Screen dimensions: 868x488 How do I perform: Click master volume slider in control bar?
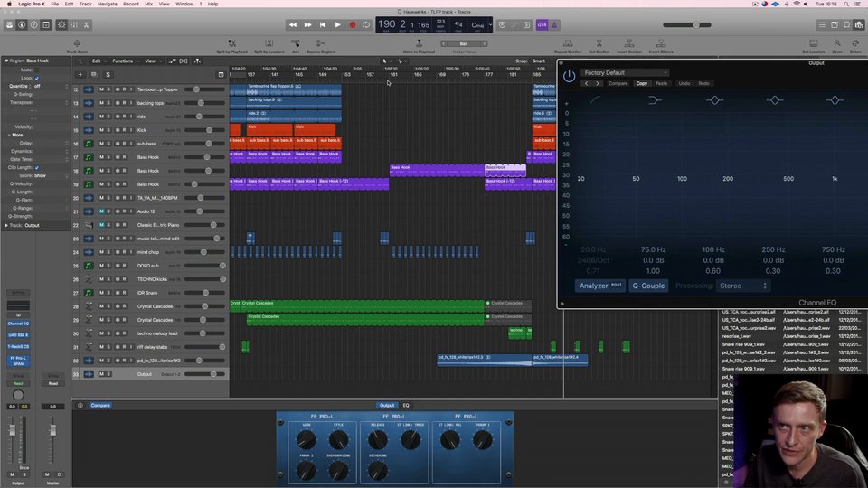click(x=687, y=25)
